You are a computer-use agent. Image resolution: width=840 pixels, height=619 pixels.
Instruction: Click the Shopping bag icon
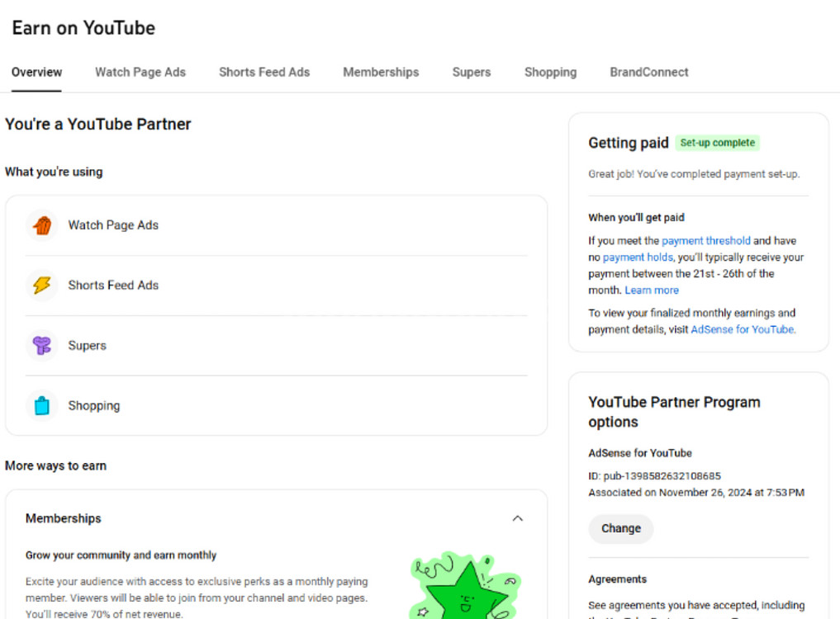[42, 406]
